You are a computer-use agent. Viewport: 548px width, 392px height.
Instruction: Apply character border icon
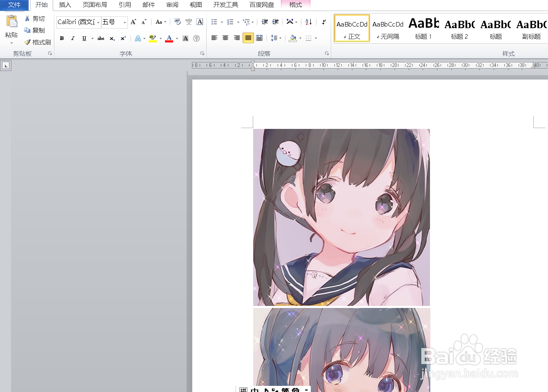tap(200, 22)
